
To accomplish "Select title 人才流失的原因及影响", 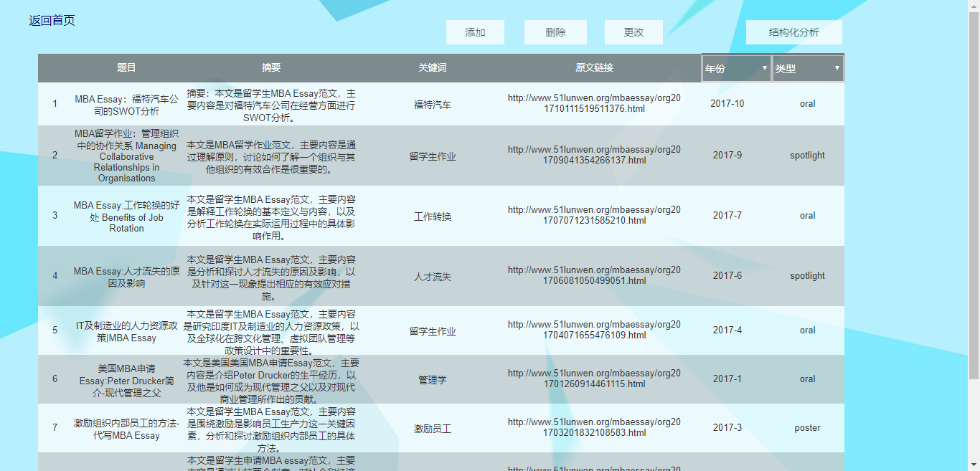I will pyautogui.click(x=126, y=277).
